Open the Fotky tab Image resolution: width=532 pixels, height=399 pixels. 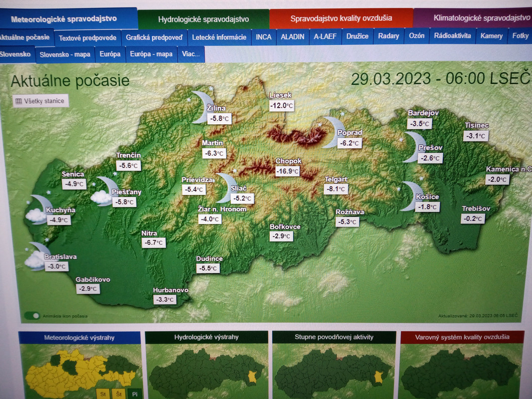point(520,35)
